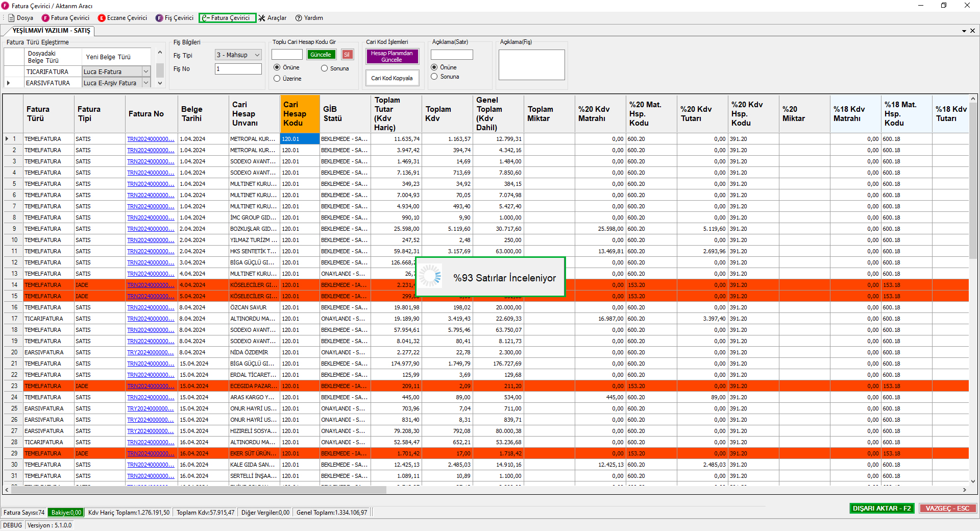Click the GİB Statü column header

coord(345,113)
